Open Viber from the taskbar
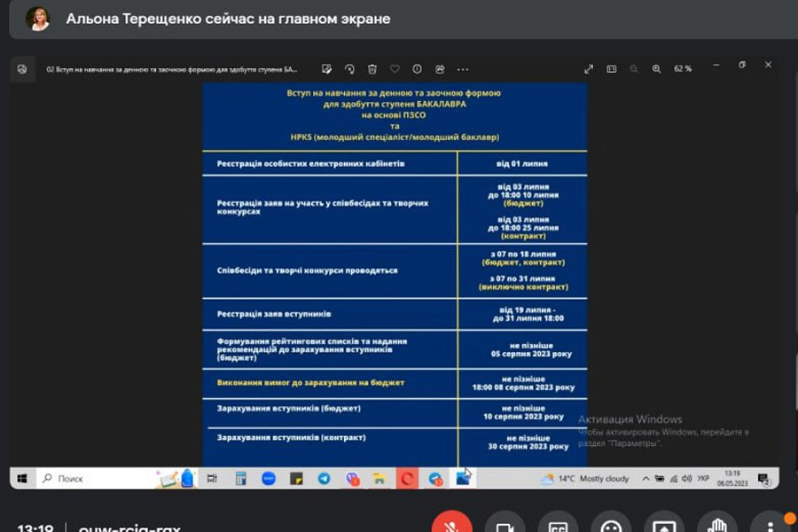This screenshot has height=532, width=798. click(x=352, y=479)
